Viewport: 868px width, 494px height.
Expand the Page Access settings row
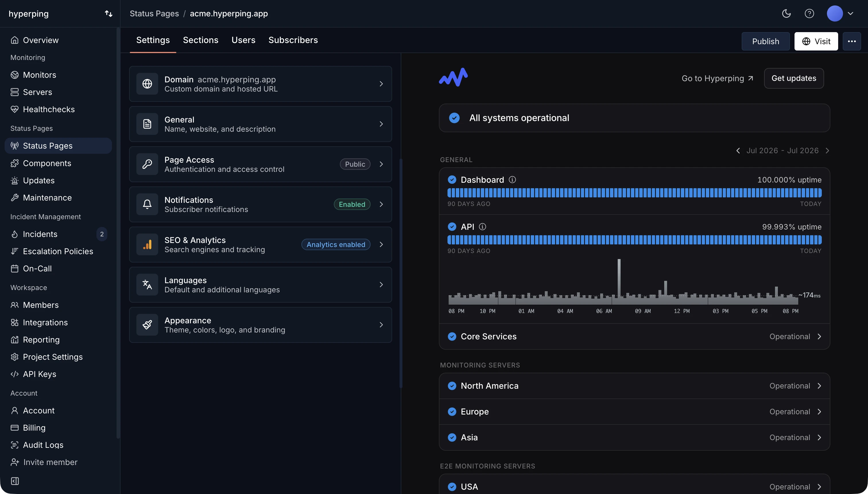pyautogui.click(x=260, y=164)
